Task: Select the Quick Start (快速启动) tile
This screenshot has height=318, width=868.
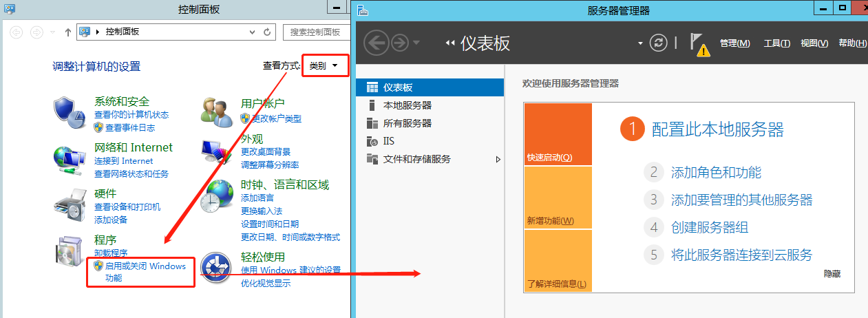Action: (558, 134)
